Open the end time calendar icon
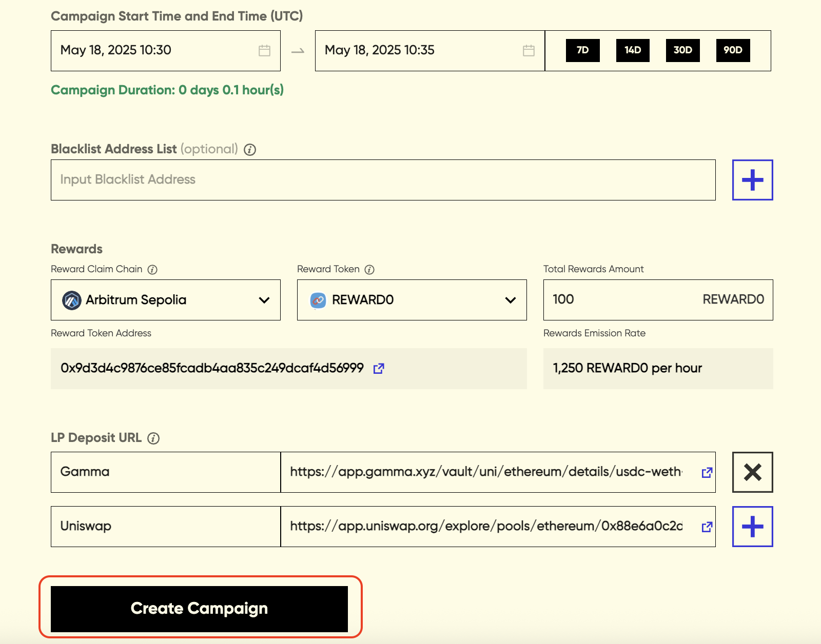 [x=529, y=50]
